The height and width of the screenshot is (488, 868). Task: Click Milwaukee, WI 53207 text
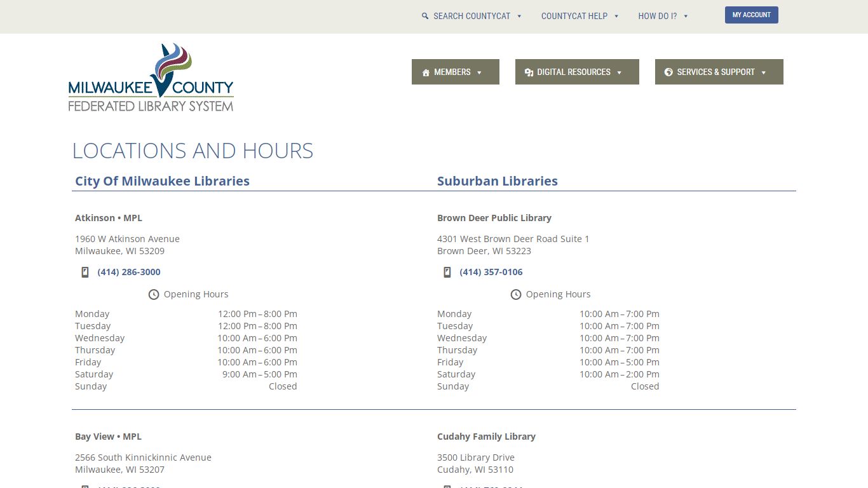pos(119,470)
